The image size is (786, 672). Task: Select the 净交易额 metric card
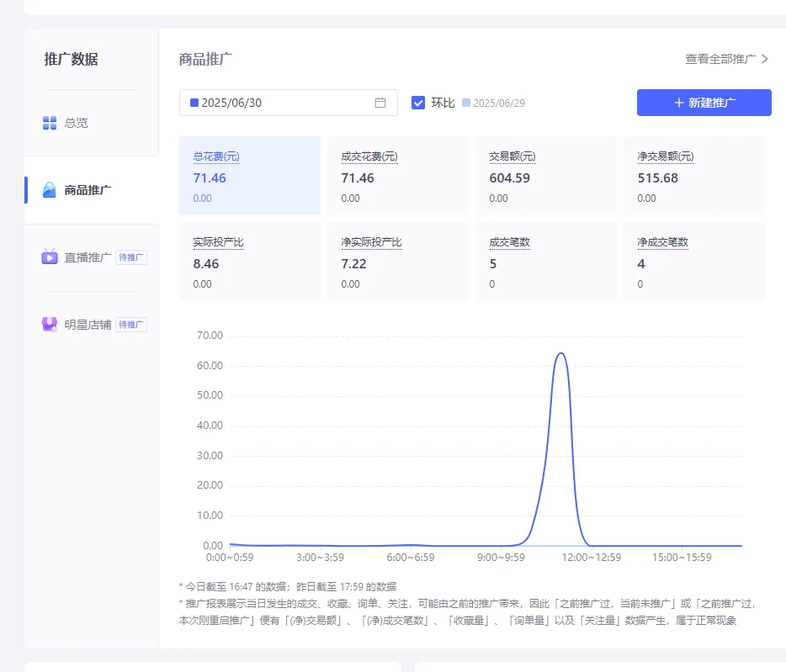pos(693,175)
